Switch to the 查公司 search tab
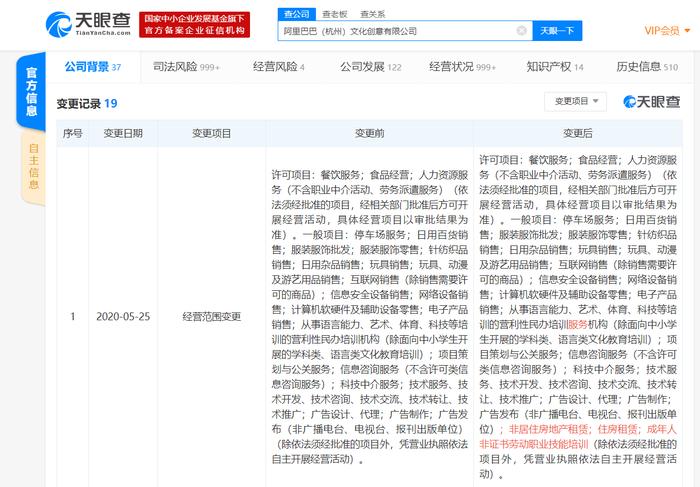 click(x=296, y=14)
